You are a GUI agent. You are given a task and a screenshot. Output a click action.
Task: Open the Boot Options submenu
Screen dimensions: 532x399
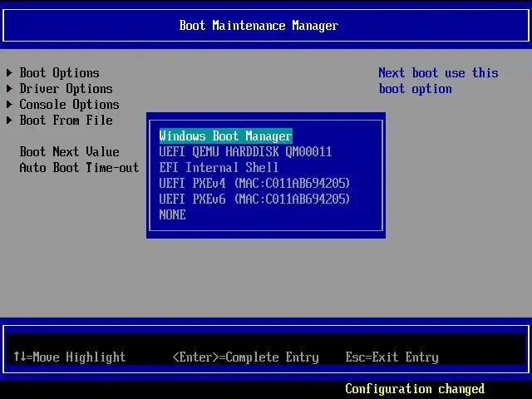[x=59, y=73]
